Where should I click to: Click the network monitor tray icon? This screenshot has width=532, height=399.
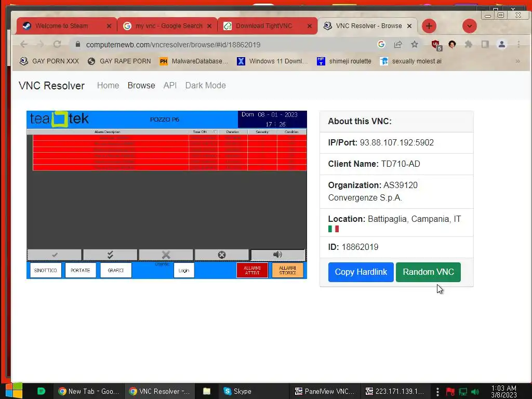click(x=463, y=392)
